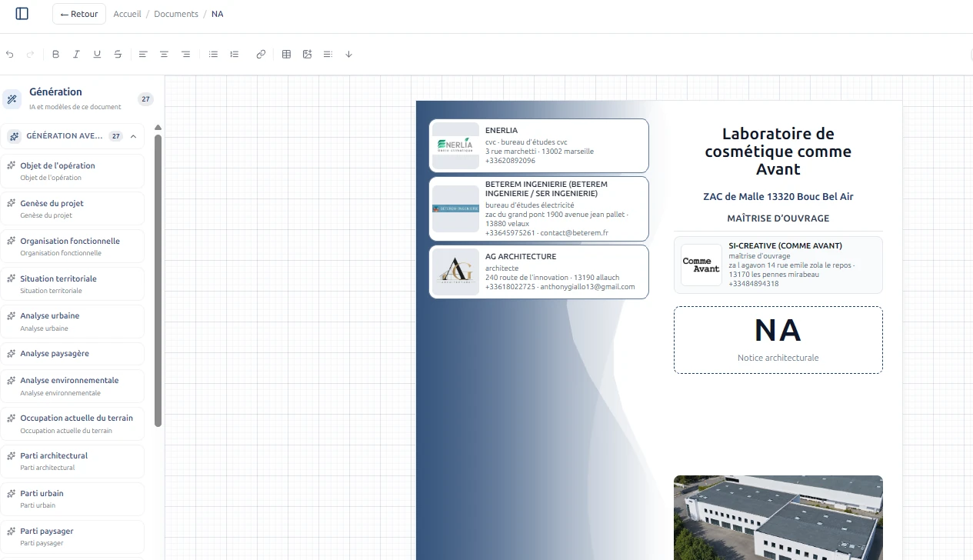Select Situation territoriale item
Screen dimensions: 973x560
72,284
